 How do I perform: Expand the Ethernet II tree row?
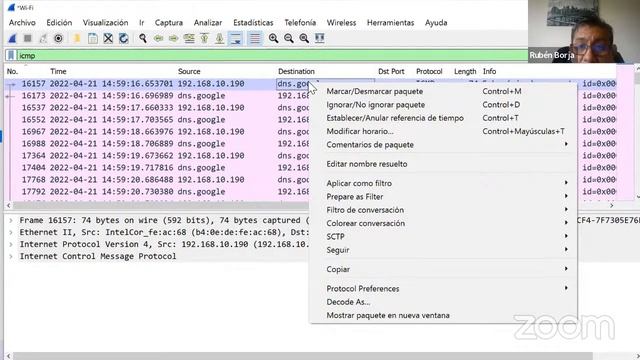pos(11,233)
